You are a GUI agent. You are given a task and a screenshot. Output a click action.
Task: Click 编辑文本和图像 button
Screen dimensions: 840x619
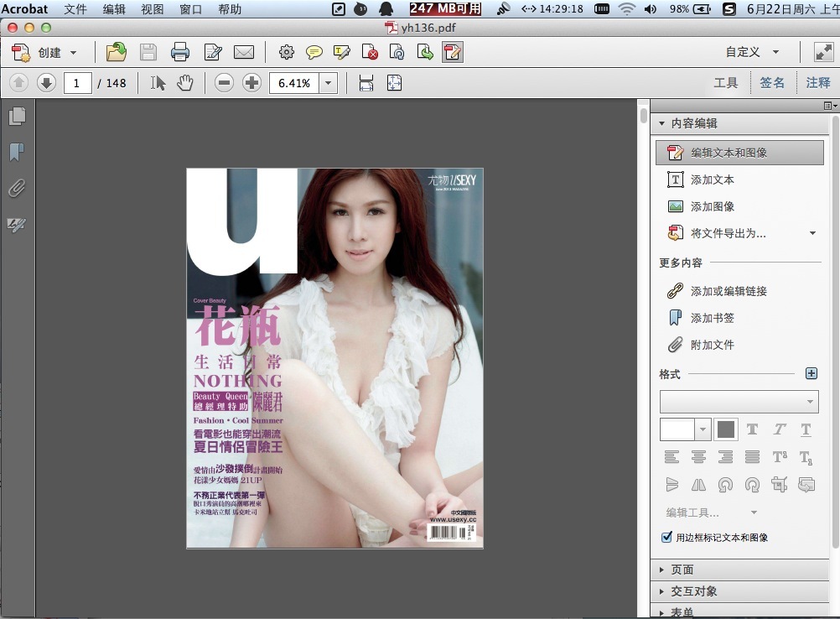[x=729, y=153]
